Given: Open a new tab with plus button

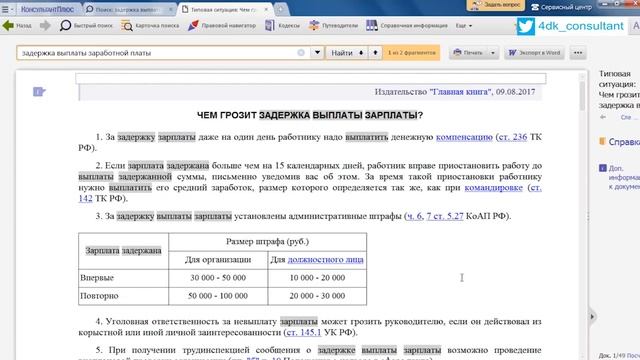Looking at the screenshot, I should click(x=280, y=9).
